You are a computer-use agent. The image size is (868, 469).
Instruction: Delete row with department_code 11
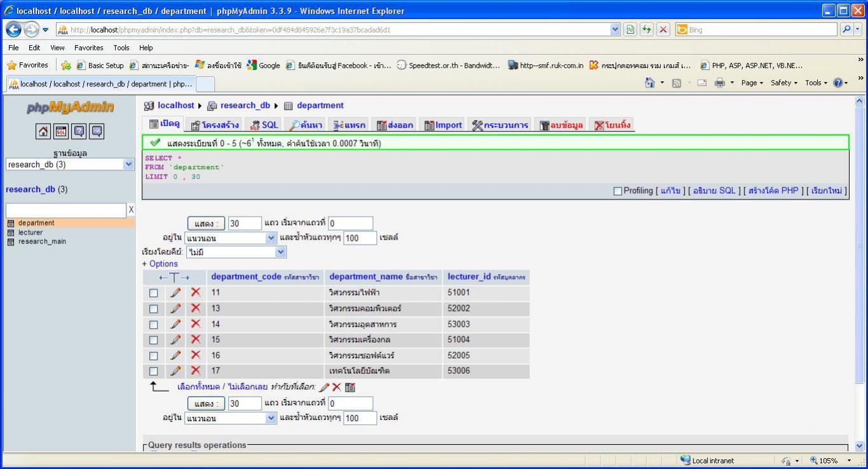pos(196,293)
